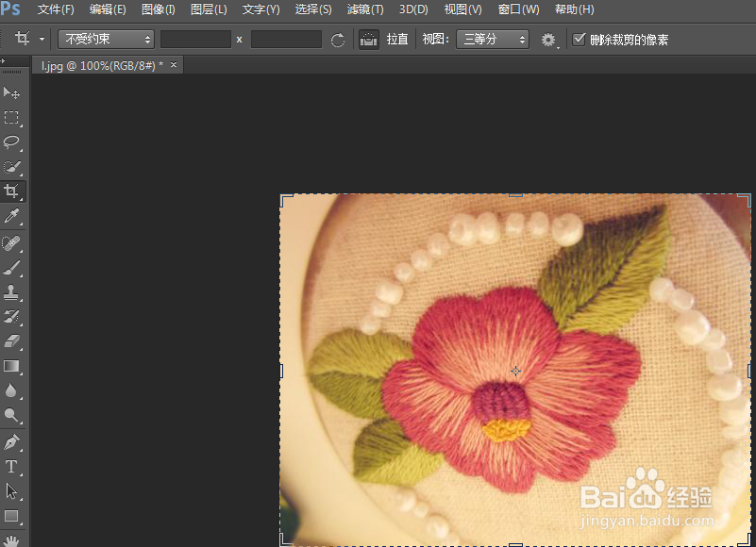This screenshot has height=547, width=756.
Task: Select the Crop tool in toolbox
Action: 11,191
